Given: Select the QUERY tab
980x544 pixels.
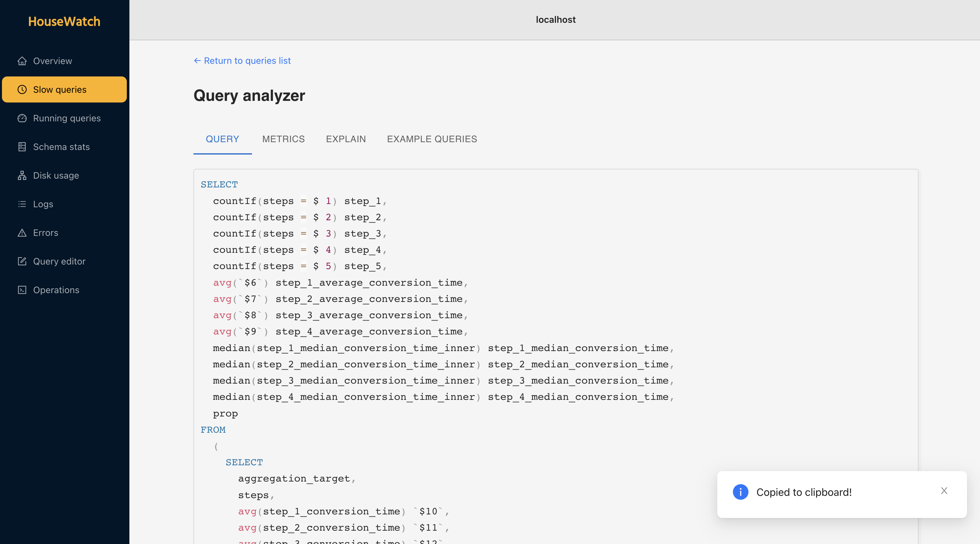Looking at the screenshot, I should click(222, 139).
